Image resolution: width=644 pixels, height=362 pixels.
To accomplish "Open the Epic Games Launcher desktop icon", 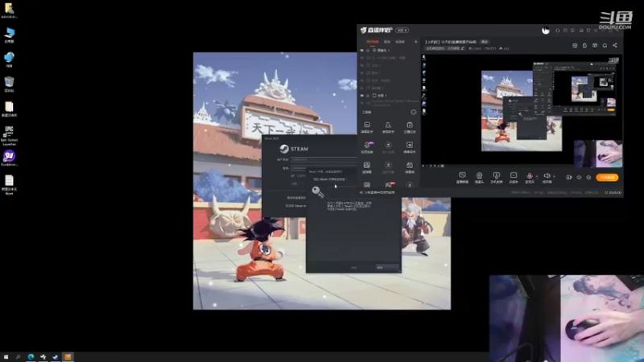I will click(9, 135).
